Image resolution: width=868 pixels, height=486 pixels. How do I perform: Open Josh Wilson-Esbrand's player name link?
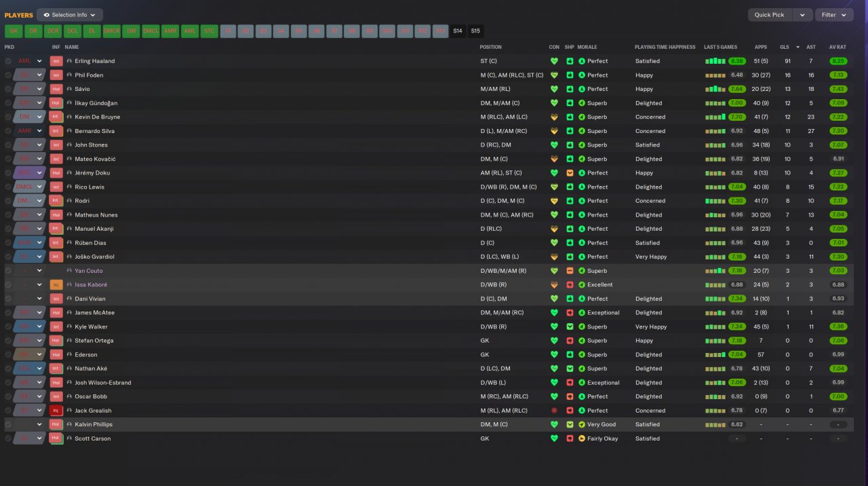[x=103, y=383]
